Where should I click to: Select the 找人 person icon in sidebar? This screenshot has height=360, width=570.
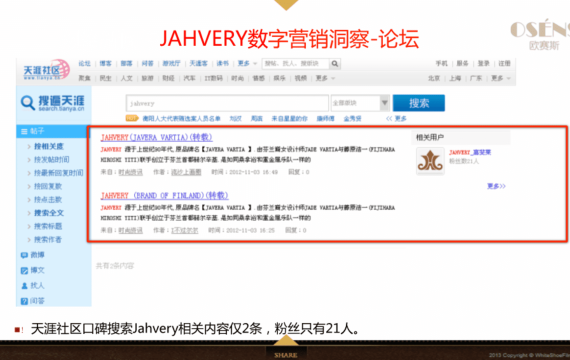point(24,286)
